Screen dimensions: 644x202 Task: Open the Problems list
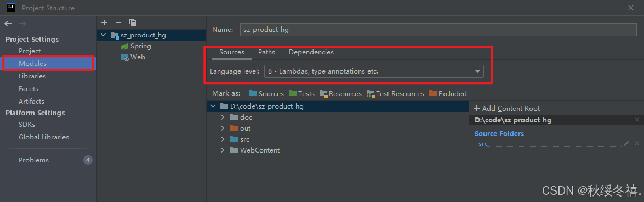click(33, 160)
